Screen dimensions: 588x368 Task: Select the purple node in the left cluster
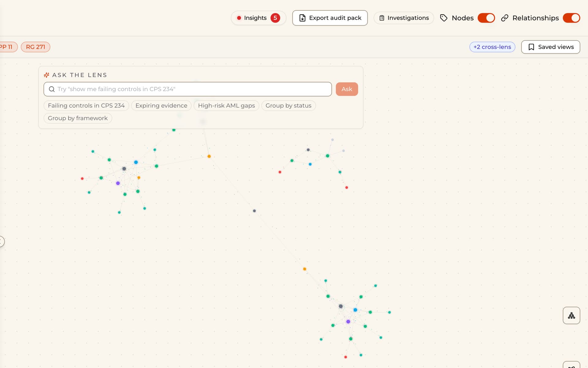[118, 183]
